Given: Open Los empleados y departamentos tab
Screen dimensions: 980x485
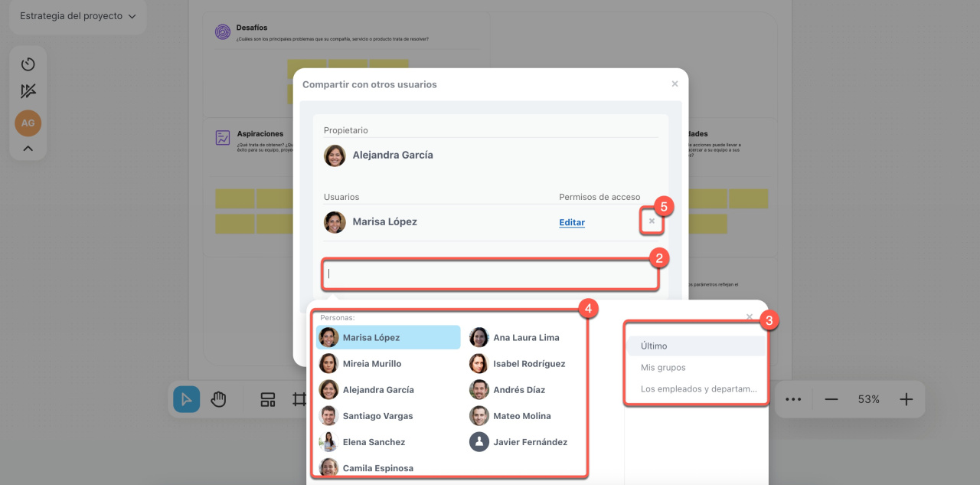Looking at the screenshot, I should click(697, 389).
